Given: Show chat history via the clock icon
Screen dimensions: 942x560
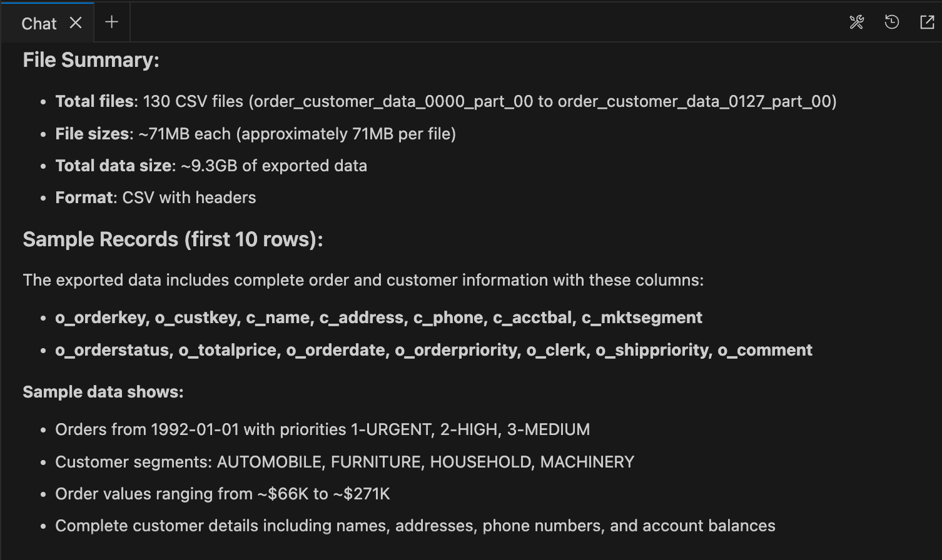Looking at the screenshot, I should [x=891, y=22].
